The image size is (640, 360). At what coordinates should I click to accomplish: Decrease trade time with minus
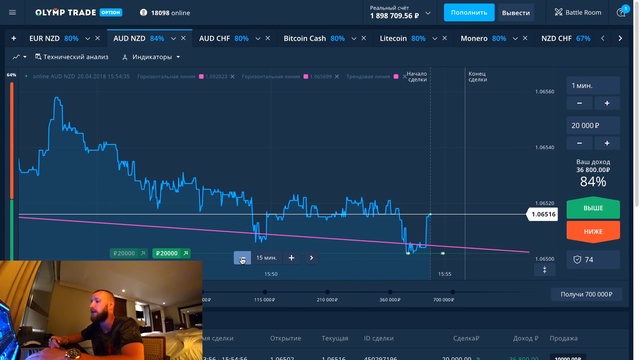[579, 103]
